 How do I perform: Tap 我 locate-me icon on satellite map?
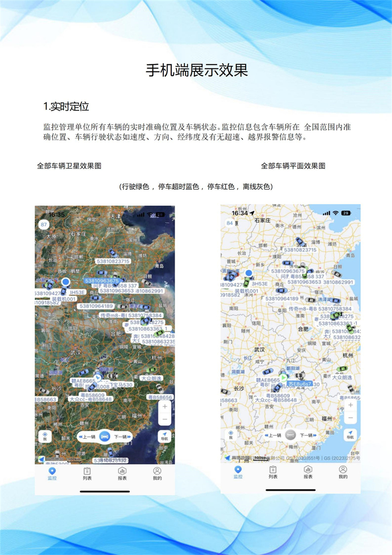45,436
